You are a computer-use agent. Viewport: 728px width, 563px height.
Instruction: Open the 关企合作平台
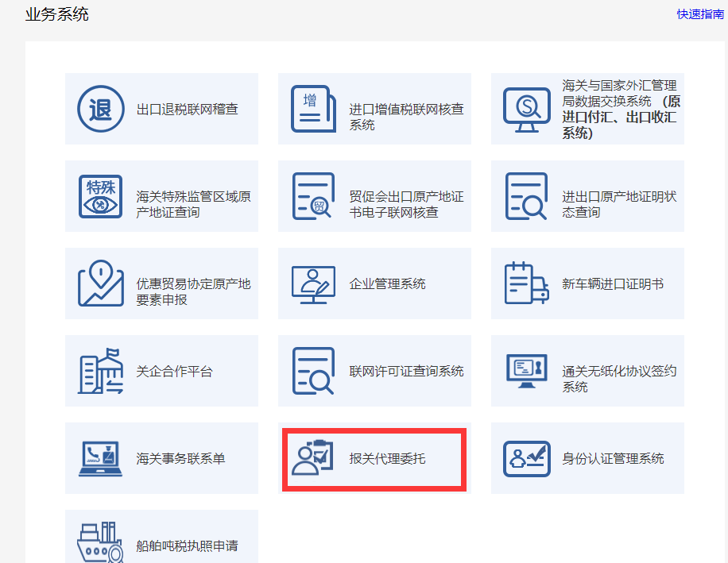[161, 371]
